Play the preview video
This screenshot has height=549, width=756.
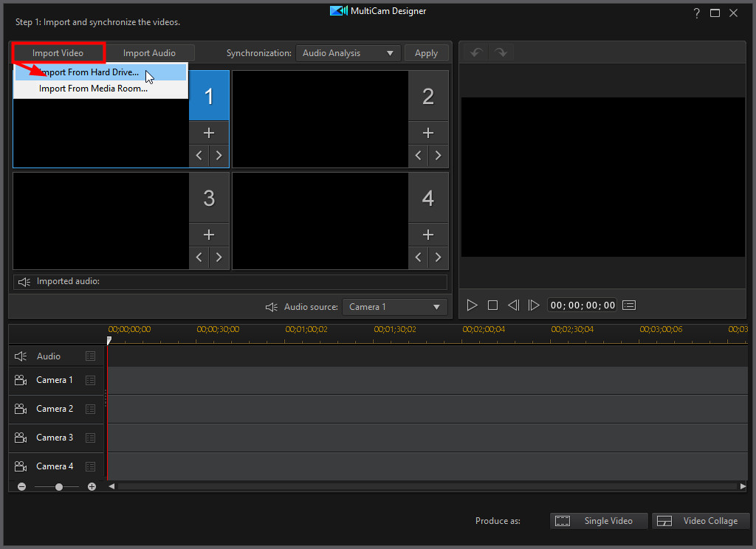[472, 305]
